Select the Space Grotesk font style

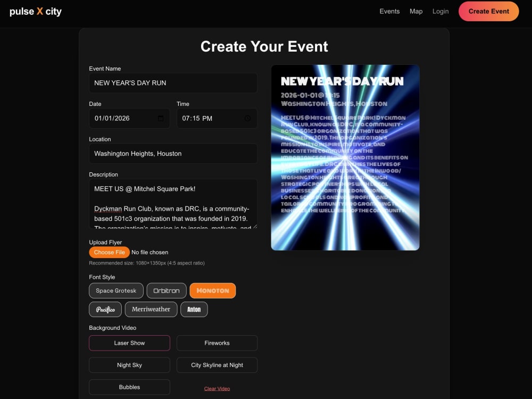coord(116,291)
